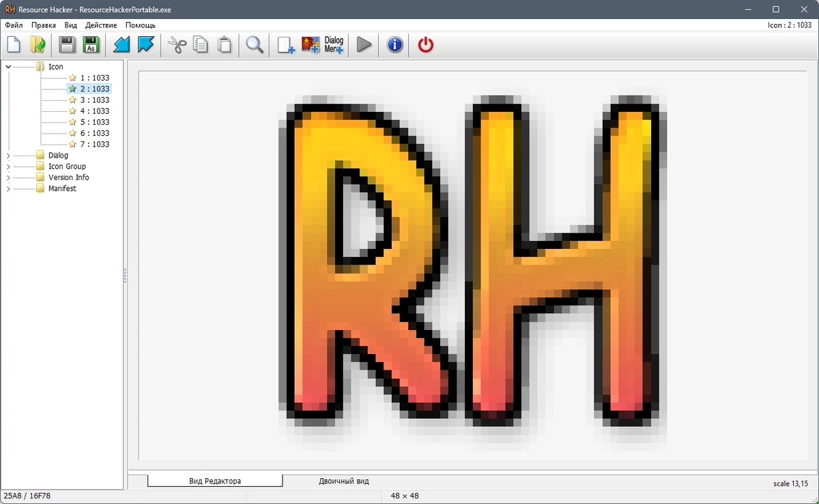This screenshot has width=819, height=504.
Task: Click the Dialog Menu insert icon
Action: tap(334, 46)
